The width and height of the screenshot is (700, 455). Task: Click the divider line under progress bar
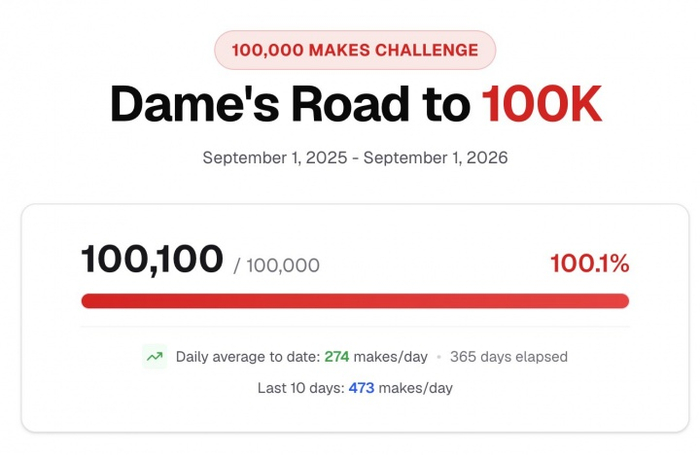coord(355,327)
